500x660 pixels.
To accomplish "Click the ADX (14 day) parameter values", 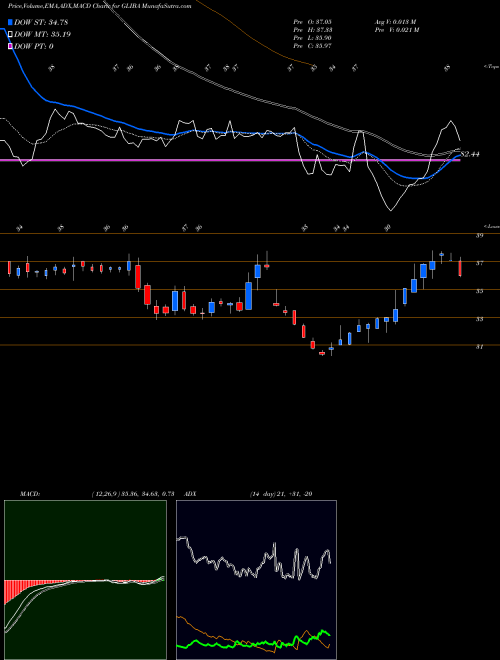I will point(281,494).
